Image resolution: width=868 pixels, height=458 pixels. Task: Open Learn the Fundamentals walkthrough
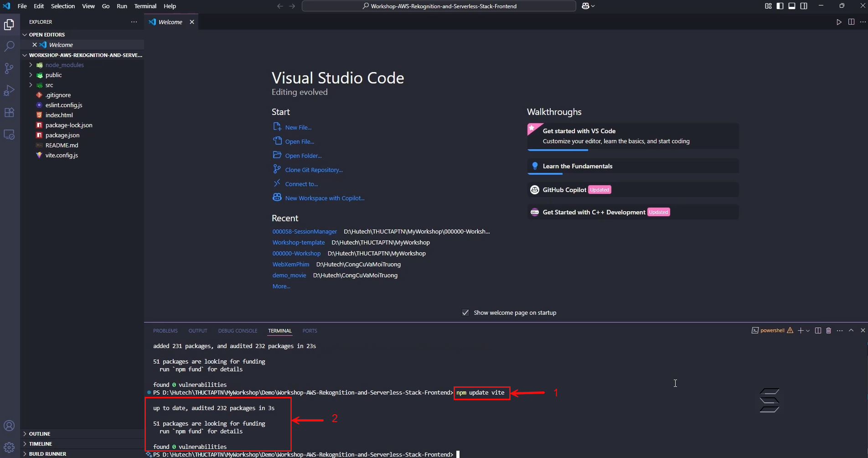[x=633, y=166]
